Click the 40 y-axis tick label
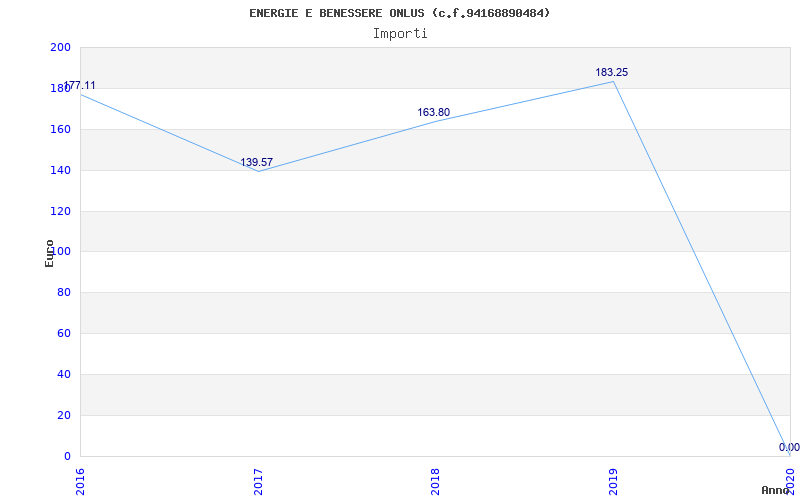Viewport: 800px width, 500px height. point(64,374)
